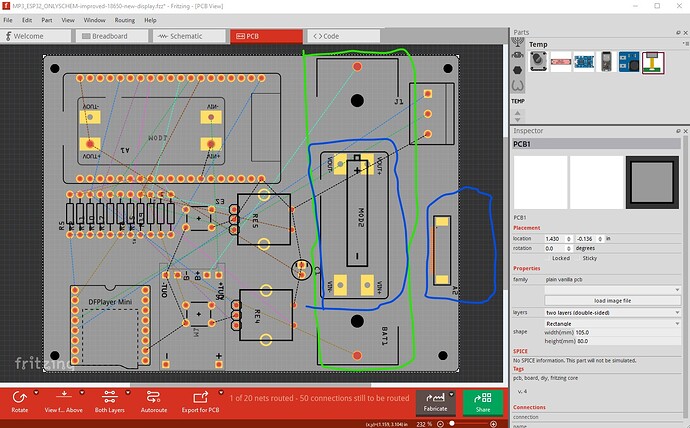Click the 232 % zoom value
Viewport: 690px width, 428px height.
[x=424, y=424]
